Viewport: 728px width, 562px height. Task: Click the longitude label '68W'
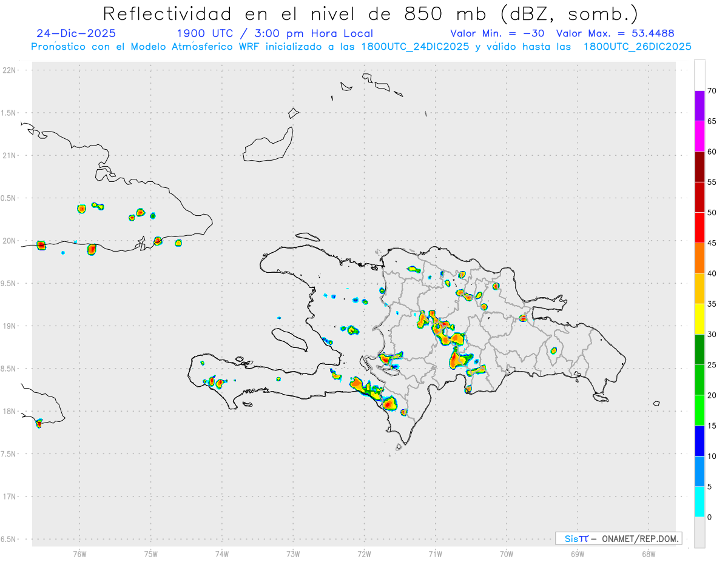(x=649, y=554)
